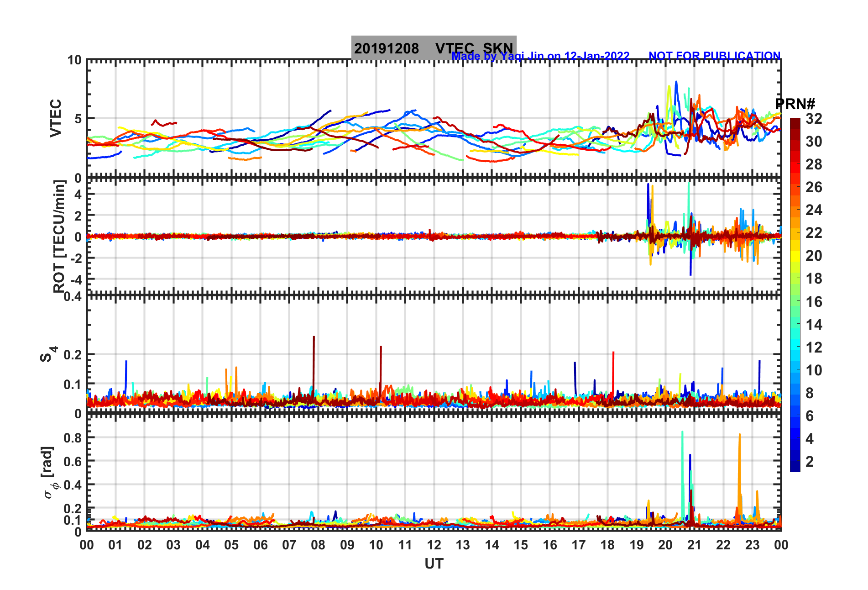Click colorbar tick label "30"
The image size is (868, 590).
[x=814, y=142]
